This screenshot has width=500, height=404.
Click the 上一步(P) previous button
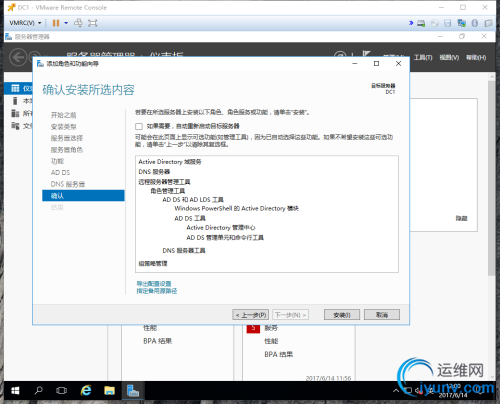click(251, 315)
